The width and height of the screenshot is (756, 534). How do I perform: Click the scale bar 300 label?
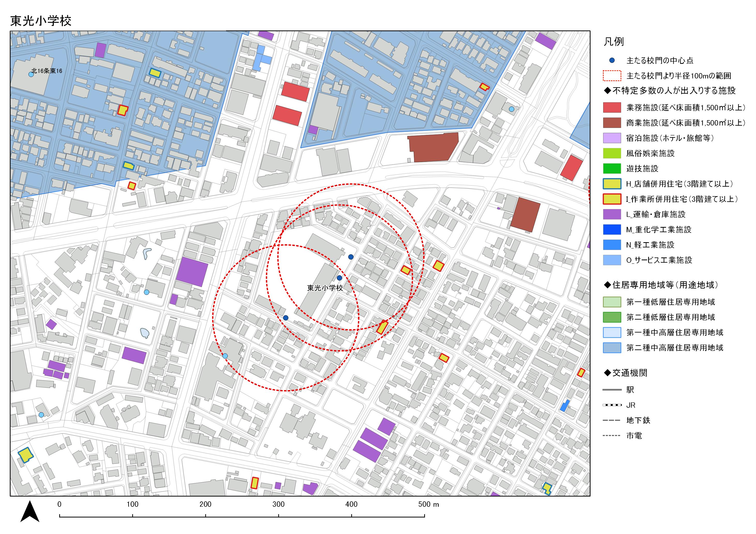(x=278, y=504)
